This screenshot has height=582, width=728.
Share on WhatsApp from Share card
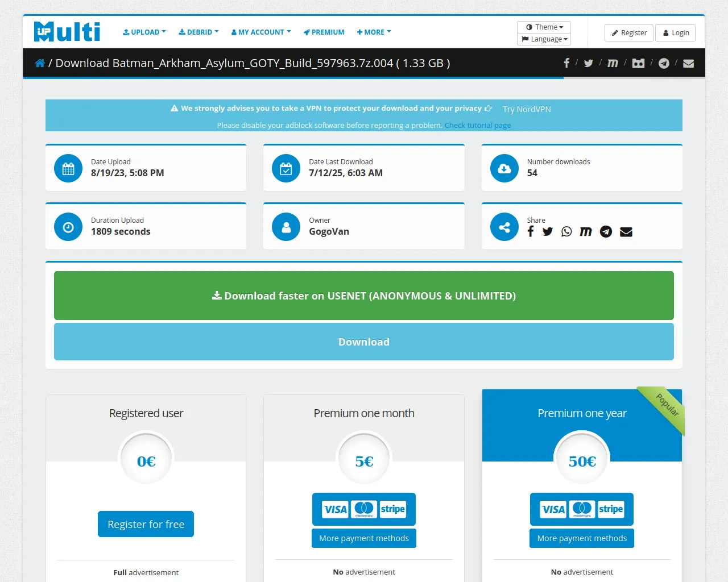click(566, 231)
